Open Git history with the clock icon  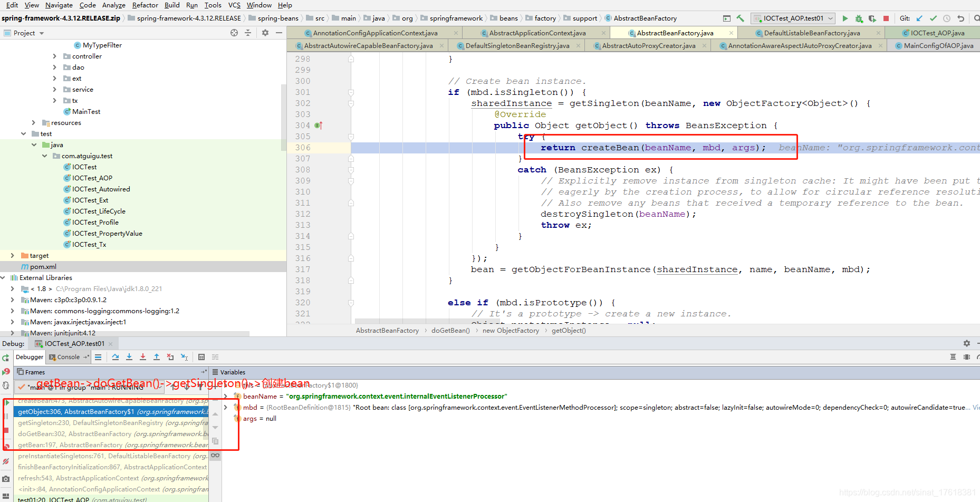947,18
